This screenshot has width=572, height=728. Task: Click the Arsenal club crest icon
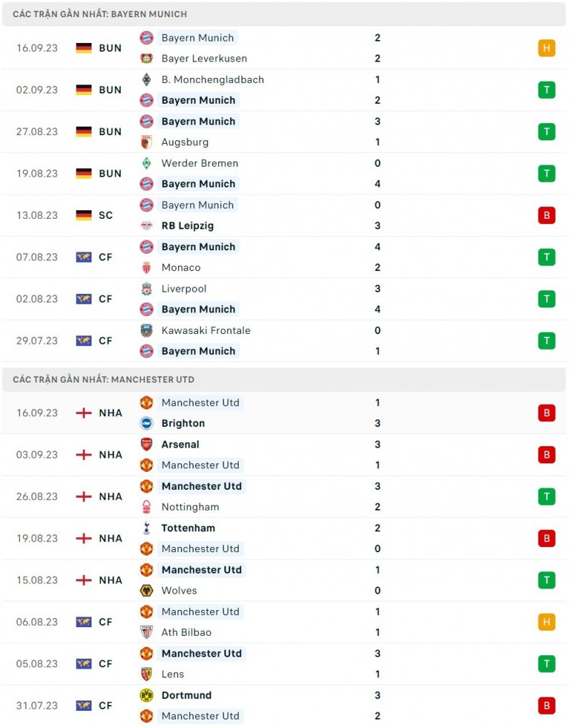[x=147, y=444]
